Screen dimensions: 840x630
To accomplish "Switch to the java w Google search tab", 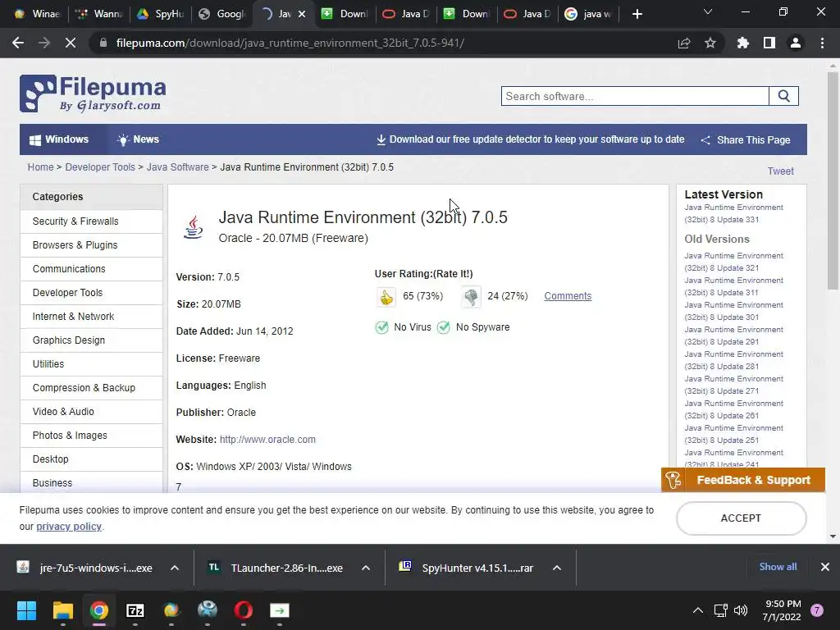I will [x=588, y=14].
